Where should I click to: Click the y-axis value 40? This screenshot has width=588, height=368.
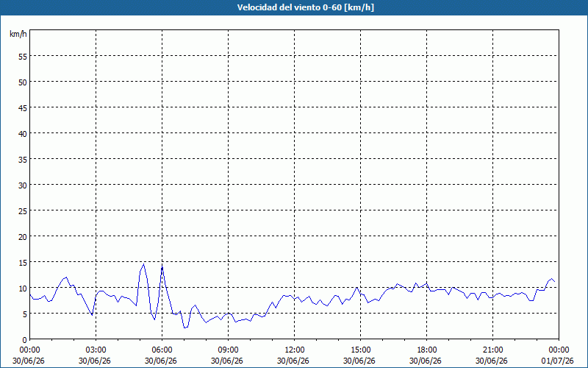(x=23, y=134)
